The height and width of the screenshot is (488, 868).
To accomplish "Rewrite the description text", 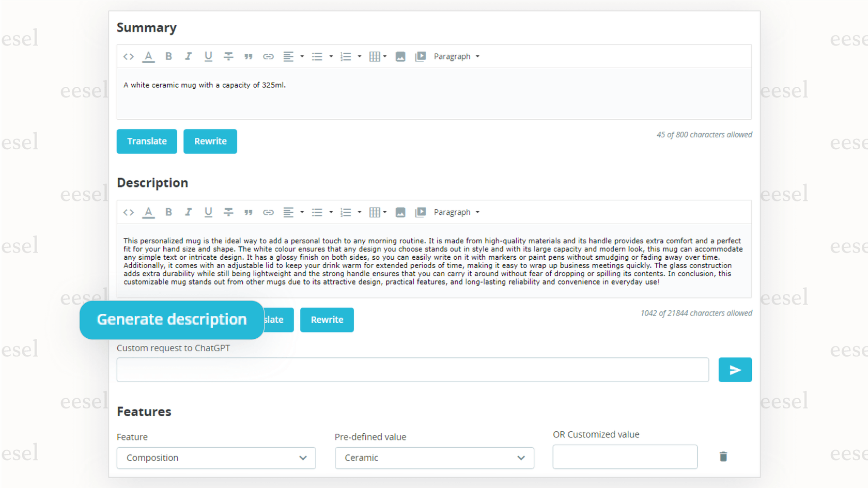I will click(x=327, y=320).
